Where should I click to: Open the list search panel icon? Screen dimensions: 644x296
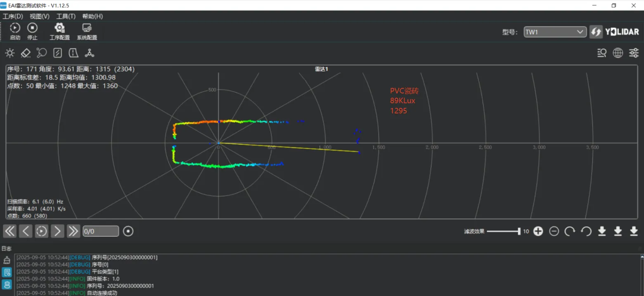click(602, 53)
